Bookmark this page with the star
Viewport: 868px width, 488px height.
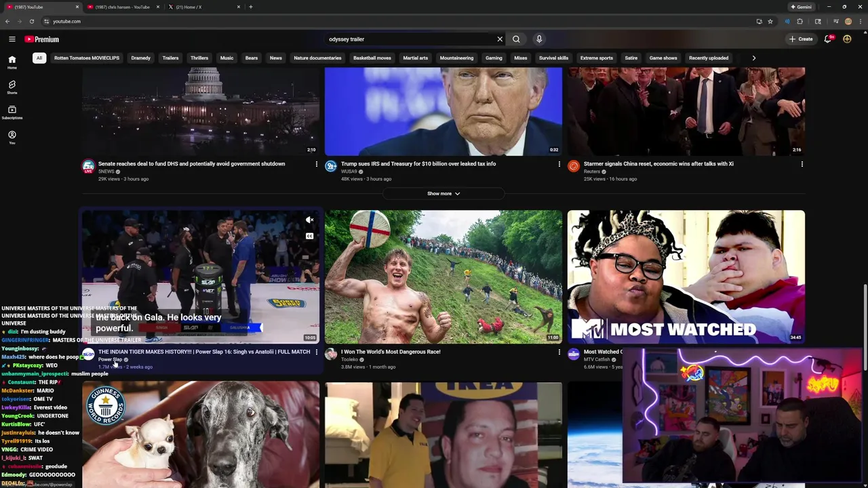tap(770, 21)
